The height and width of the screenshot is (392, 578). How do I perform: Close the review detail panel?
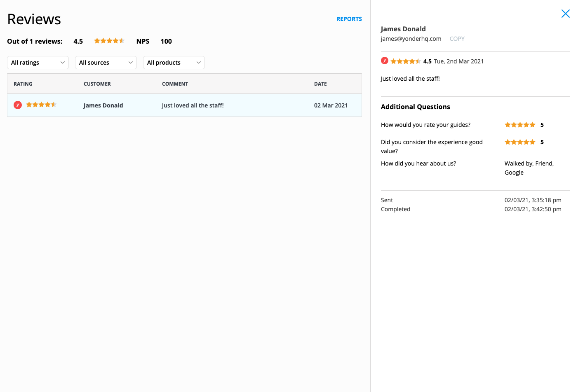tap(565, 14)
